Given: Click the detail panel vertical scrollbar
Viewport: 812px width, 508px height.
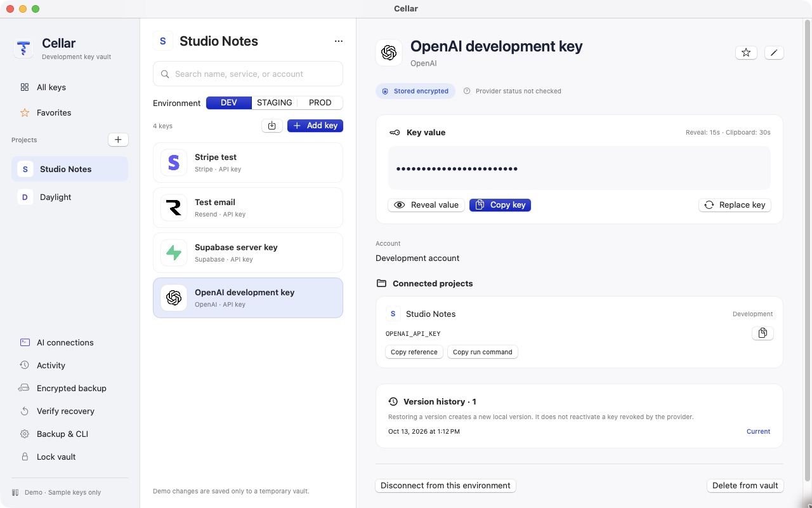Looking at the screenshot, I should pyautogui.click(x=808, y=251).
